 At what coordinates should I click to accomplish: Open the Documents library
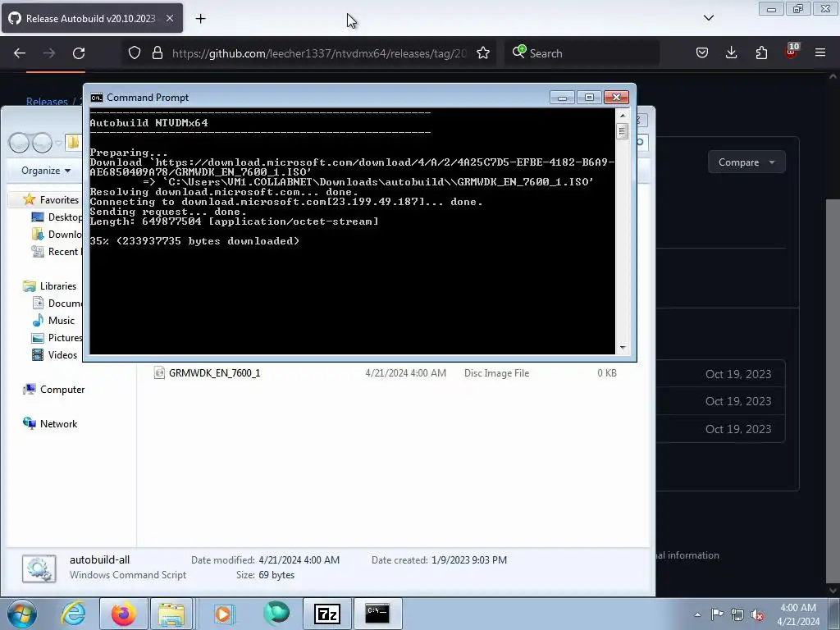click(x=58, y=304)
